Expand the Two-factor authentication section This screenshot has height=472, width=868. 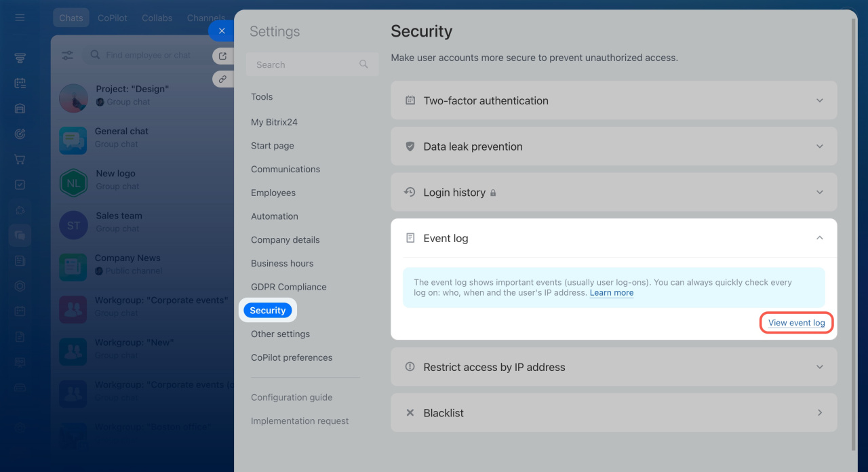(x=819, y=100)
